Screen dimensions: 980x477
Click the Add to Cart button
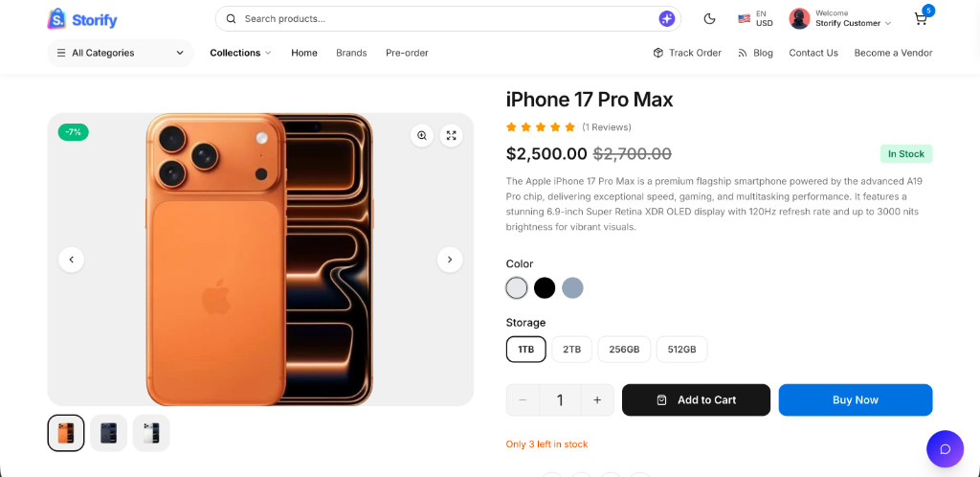click(x=697, y=400)
